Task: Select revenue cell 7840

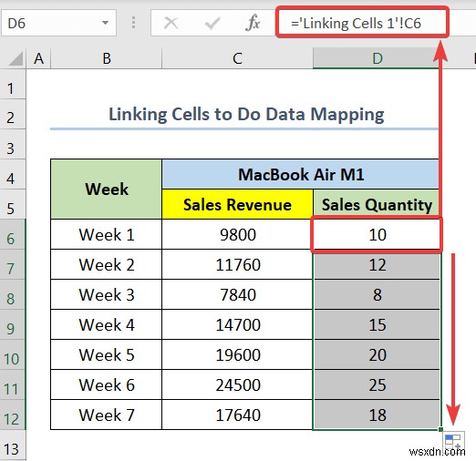Action: click(237, 294)
